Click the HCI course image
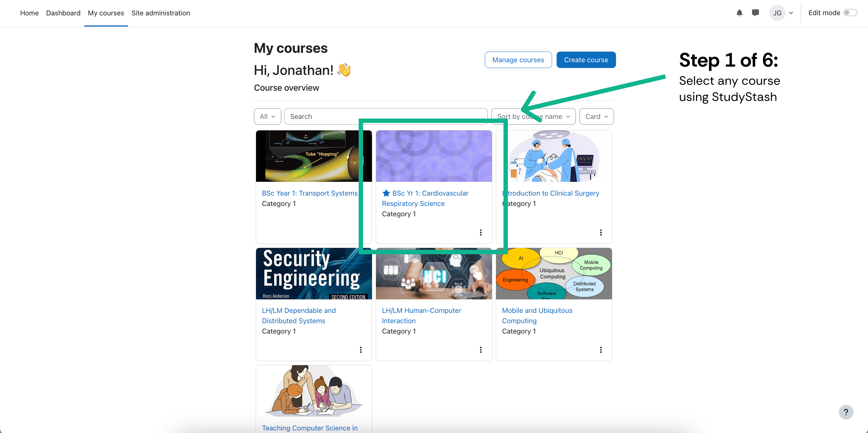This screenshot has width=868, height=433. (434, 274)
